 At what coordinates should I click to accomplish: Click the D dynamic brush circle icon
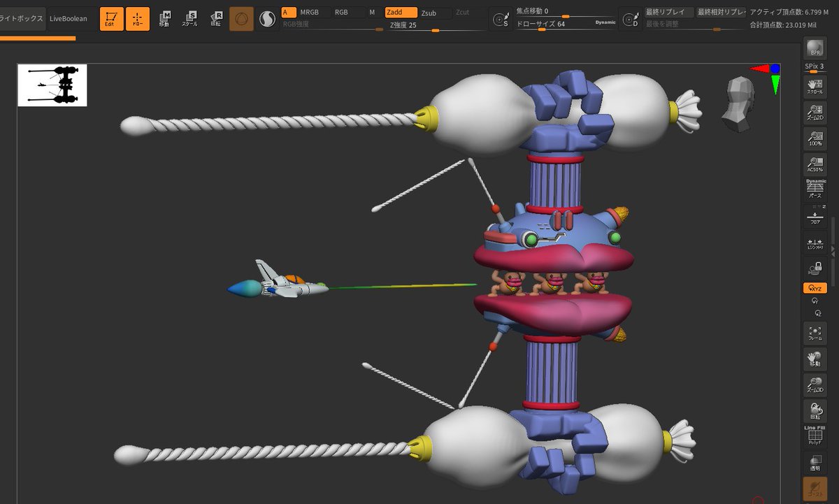631,20
